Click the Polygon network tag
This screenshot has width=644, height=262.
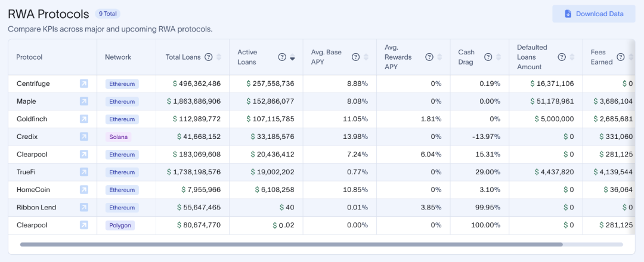coord(120,226)
